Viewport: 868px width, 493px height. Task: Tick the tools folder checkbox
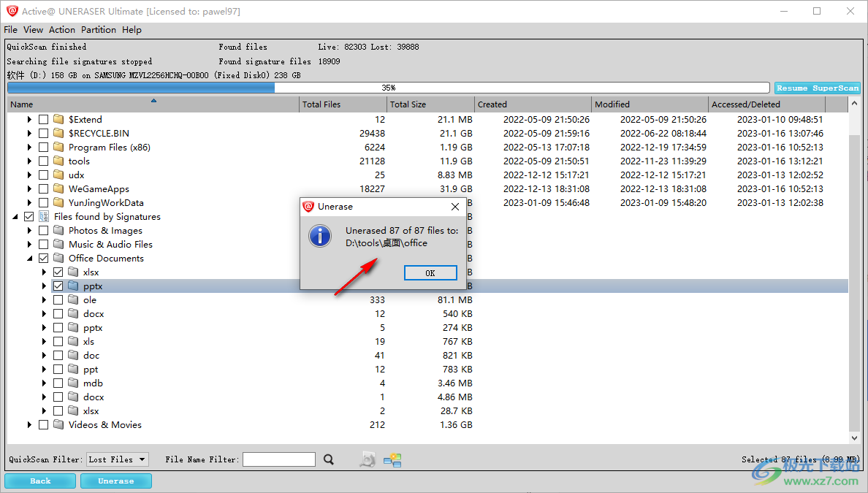[x=43, y=161]
